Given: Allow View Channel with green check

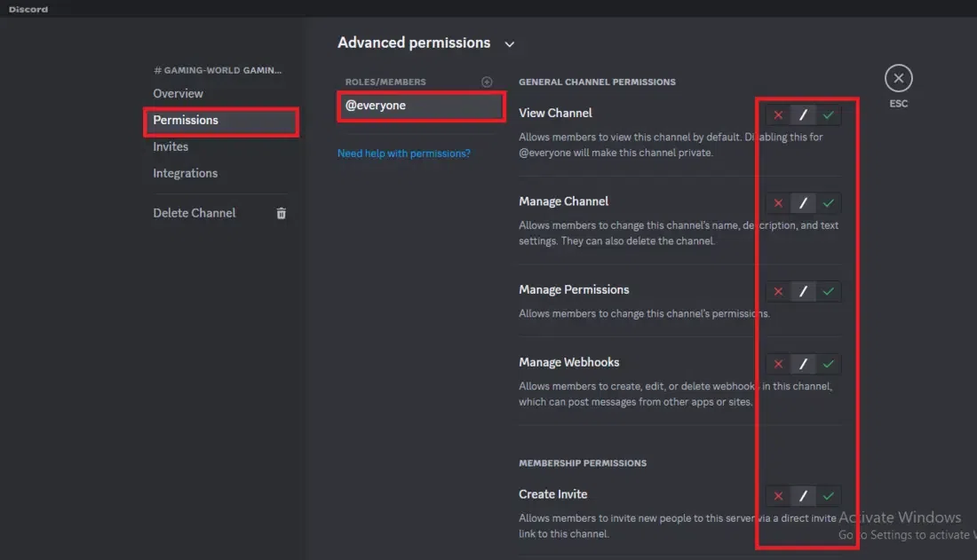Looking at the screenshot, I should (x=829, y=115).
